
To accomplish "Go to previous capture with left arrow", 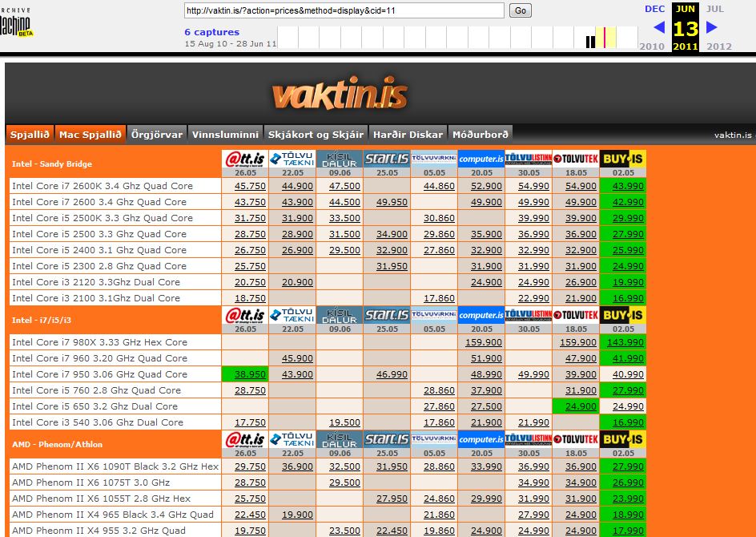I will [x=659, y=27].
